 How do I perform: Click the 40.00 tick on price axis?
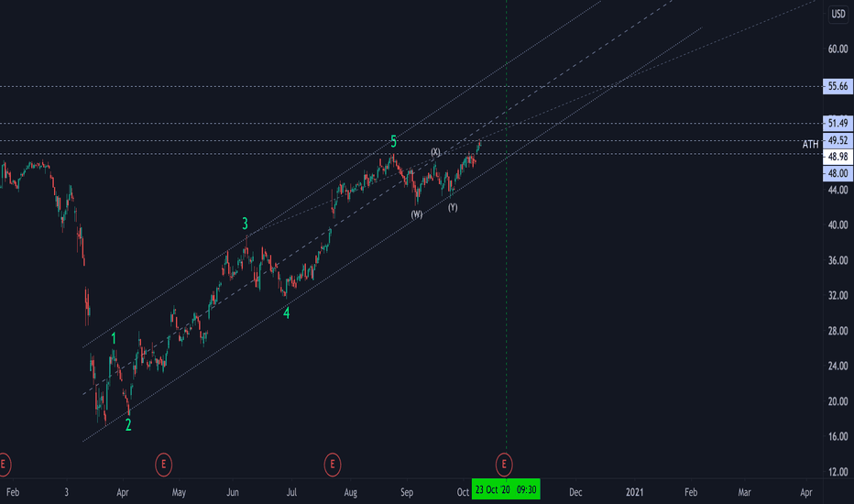[x=838, y=225]
